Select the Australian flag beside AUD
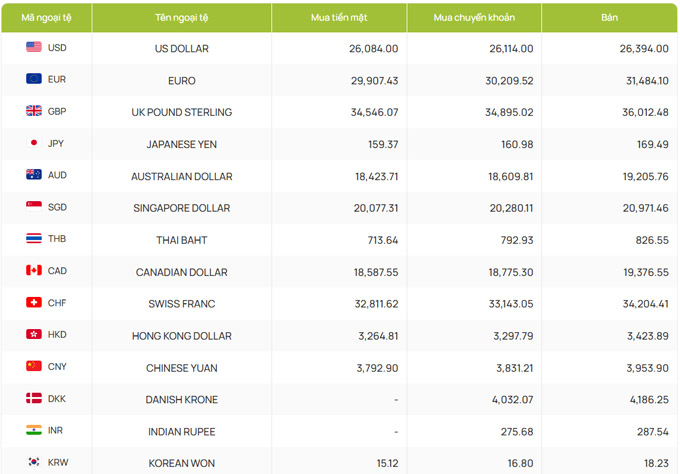Viewport: 680px width, 474px height. point(34,174)
